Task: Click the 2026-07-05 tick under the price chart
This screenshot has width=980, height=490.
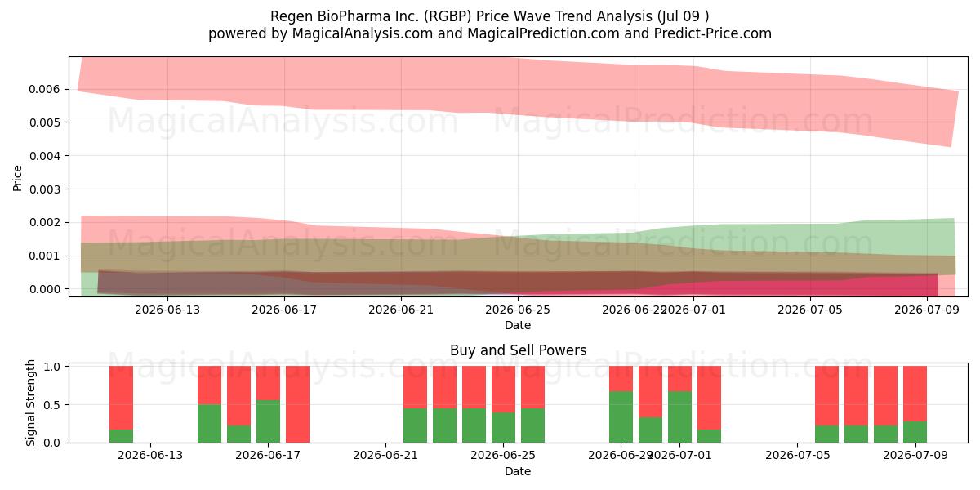Action: [810, 310]
